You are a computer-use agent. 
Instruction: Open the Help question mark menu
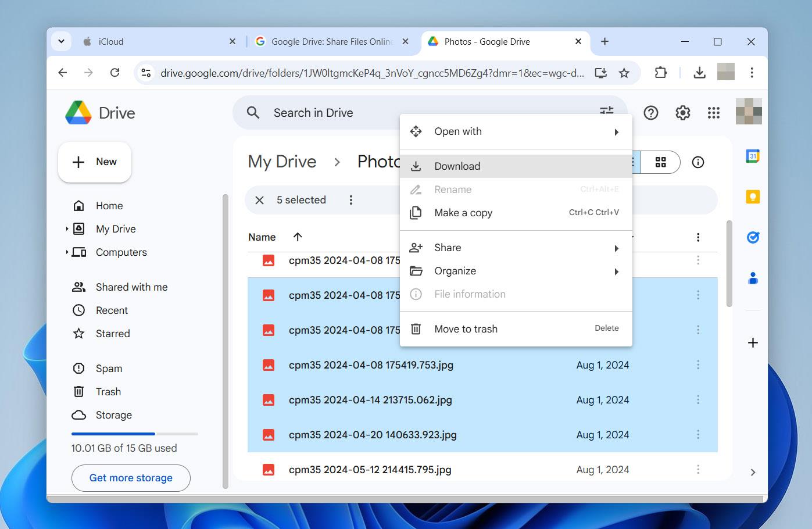(x=651, y=113)
